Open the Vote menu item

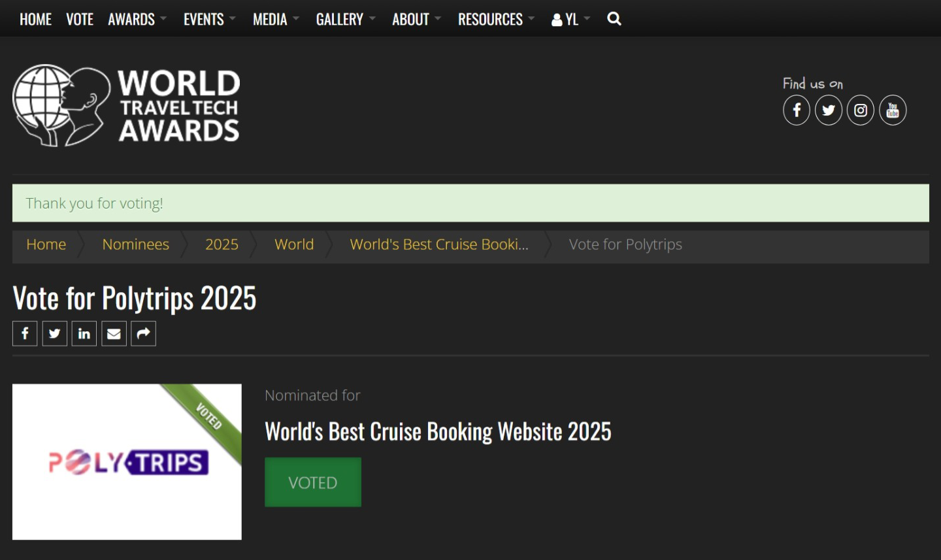[x=80, y=20]
